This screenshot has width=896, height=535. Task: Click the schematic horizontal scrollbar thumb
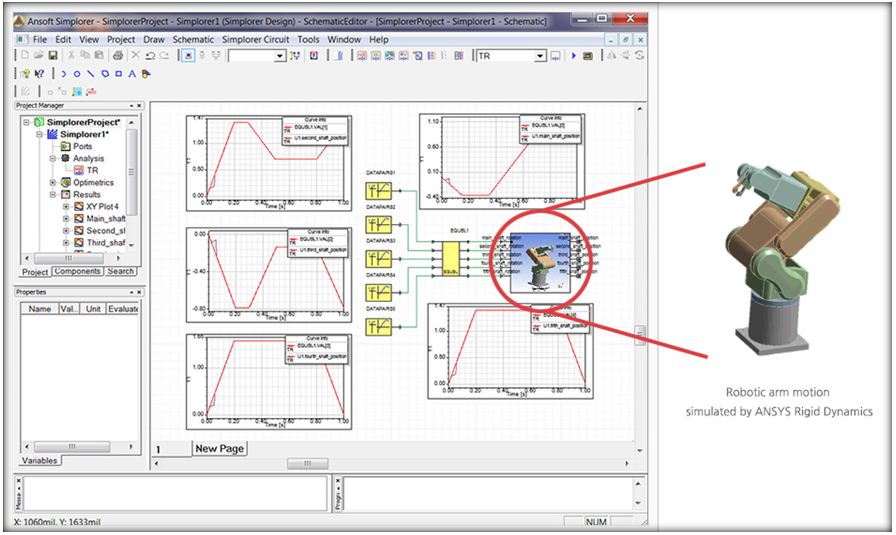point(299,464)
